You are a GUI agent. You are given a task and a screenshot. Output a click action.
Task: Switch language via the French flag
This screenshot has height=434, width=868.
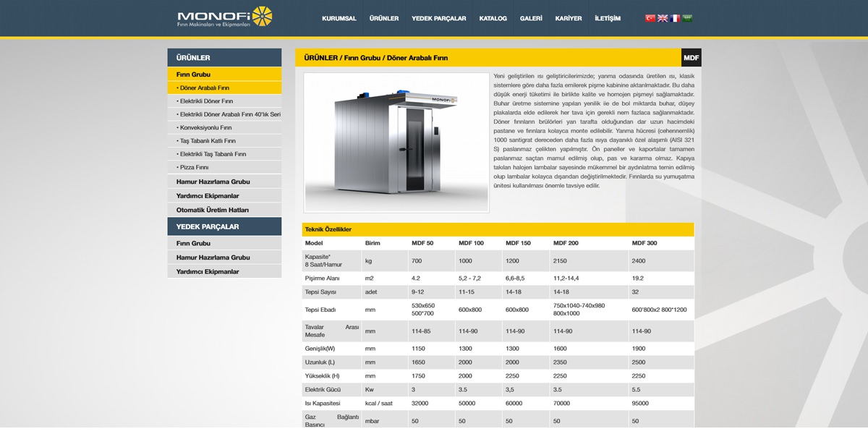click(675, 18)
